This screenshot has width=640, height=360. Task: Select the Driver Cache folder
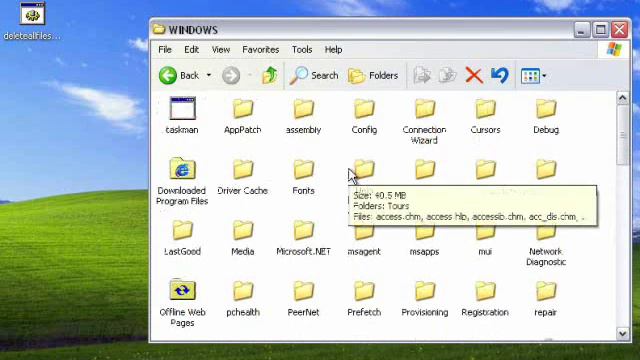[x=243, y=177]
